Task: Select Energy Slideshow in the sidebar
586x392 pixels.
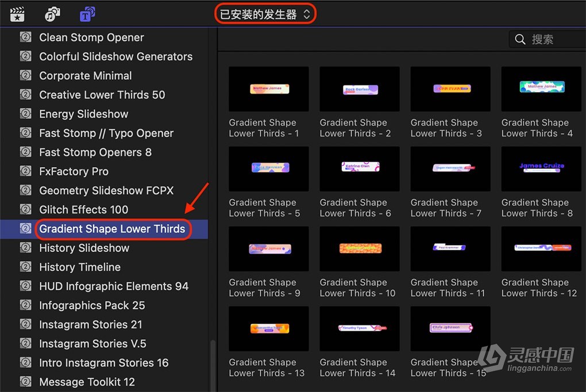Action: click(84, 114)
